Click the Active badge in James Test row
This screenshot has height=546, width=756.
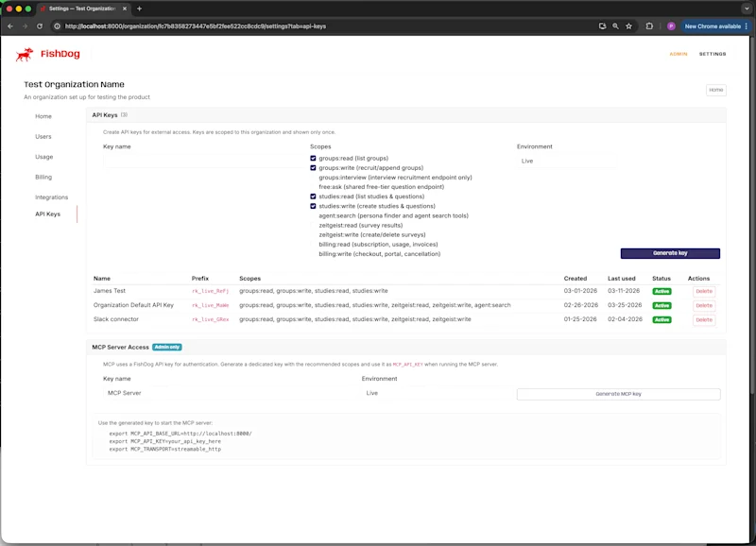click(x=661, y=291)
